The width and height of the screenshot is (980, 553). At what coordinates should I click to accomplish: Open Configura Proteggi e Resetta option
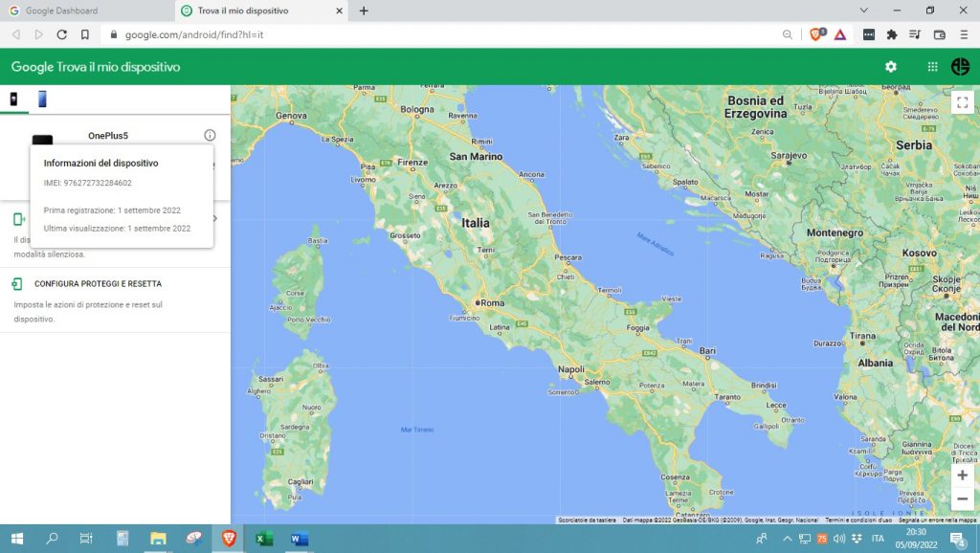[98, 284]
